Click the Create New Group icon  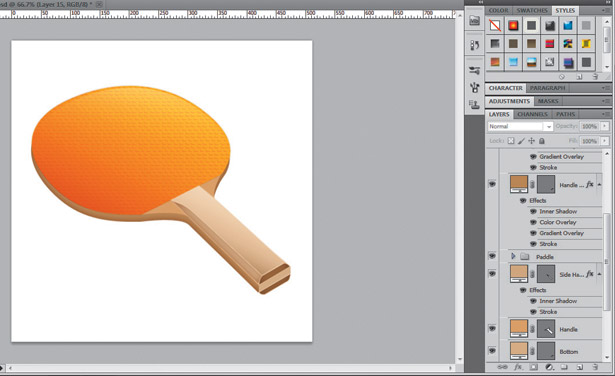coord(564,367)
